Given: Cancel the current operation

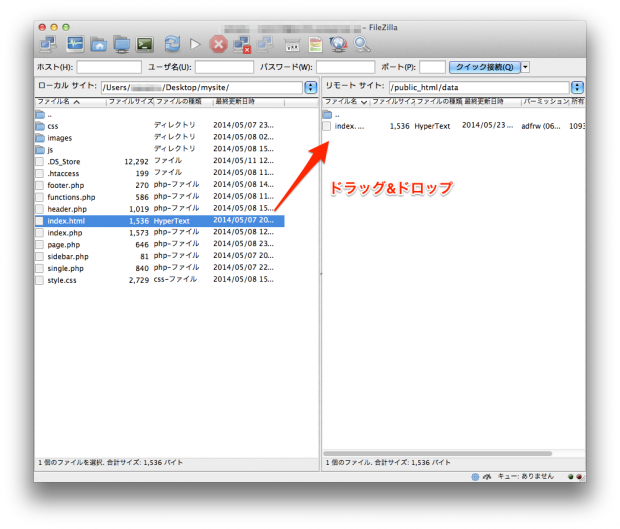Looking at the screenshot, I should pyautogui.click(x=218, y=44).
